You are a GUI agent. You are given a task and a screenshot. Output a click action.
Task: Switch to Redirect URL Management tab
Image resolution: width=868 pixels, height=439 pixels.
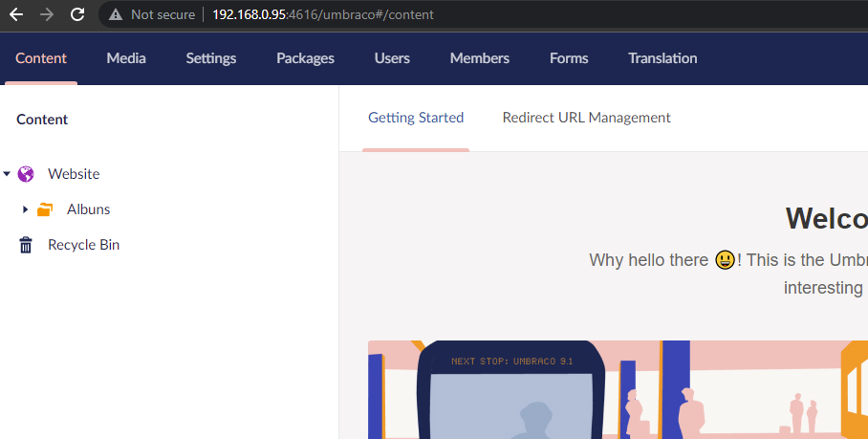pyautogui.click(x=586, y=118)
